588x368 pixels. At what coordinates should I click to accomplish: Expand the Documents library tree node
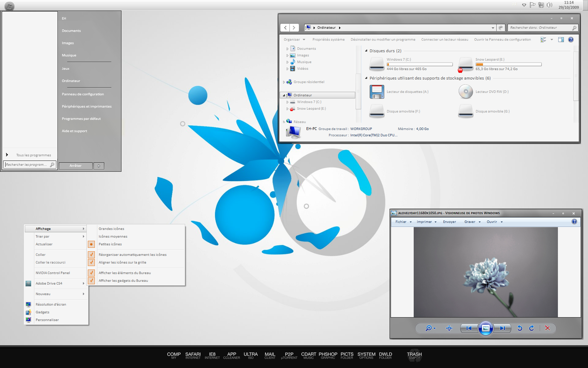point(287,49)
